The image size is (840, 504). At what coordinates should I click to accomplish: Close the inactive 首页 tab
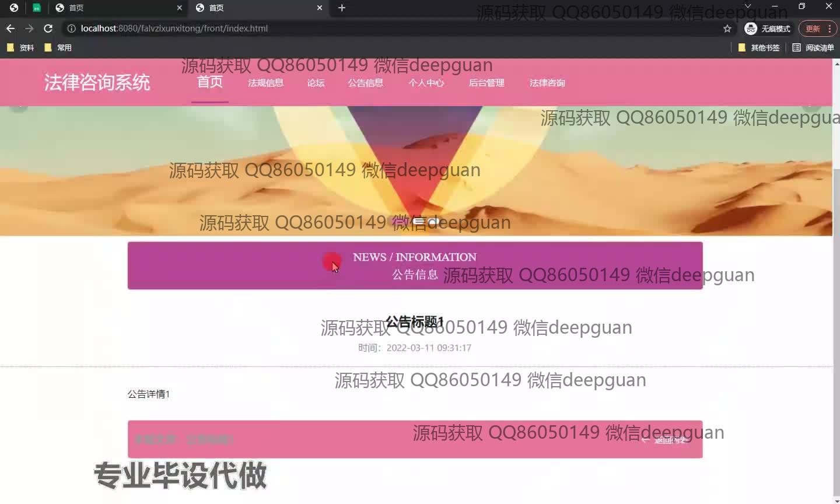[x=180, y=8]
